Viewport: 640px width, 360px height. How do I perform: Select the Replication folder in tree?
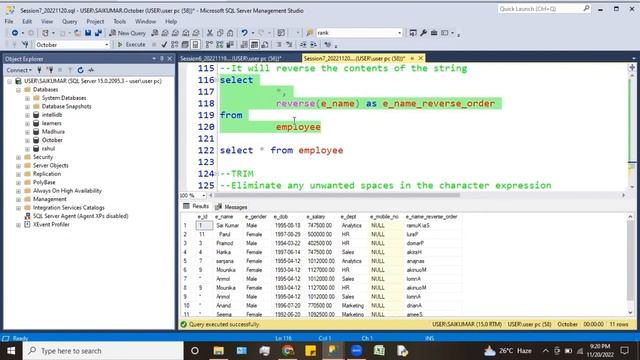[47, 174]
